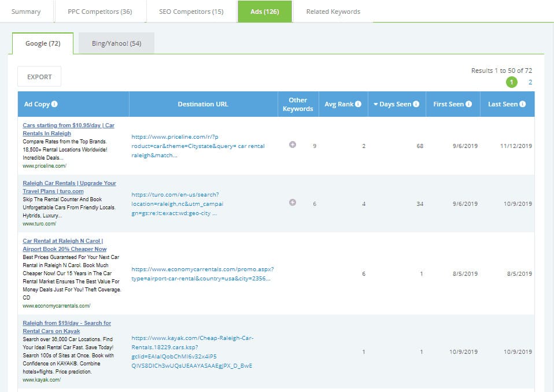The width and height of the screenshot is (554, 392).
Task: Open the Related Keywords tab
Action: click(x=333, y=12)
